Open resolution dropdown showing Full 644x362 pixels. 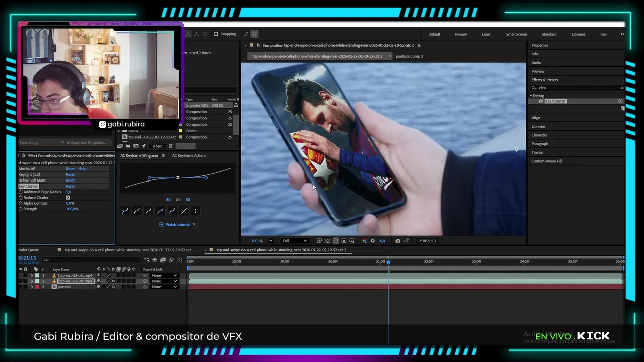(x=295, y=241)
